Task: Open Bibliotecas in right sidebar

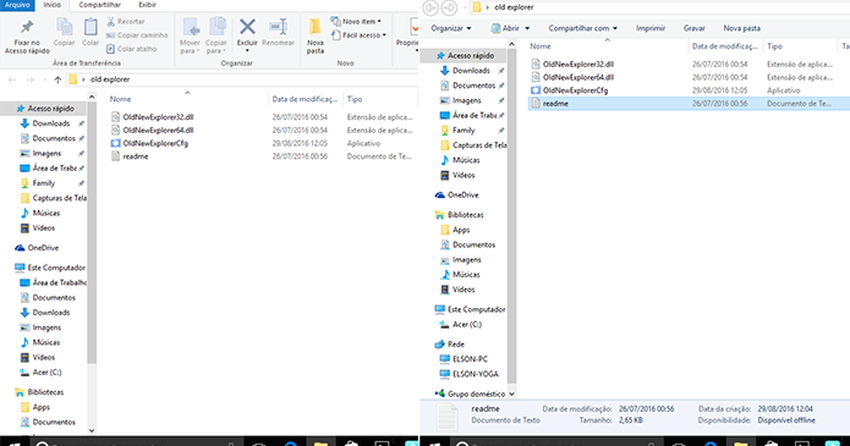Action: [465, 215]
